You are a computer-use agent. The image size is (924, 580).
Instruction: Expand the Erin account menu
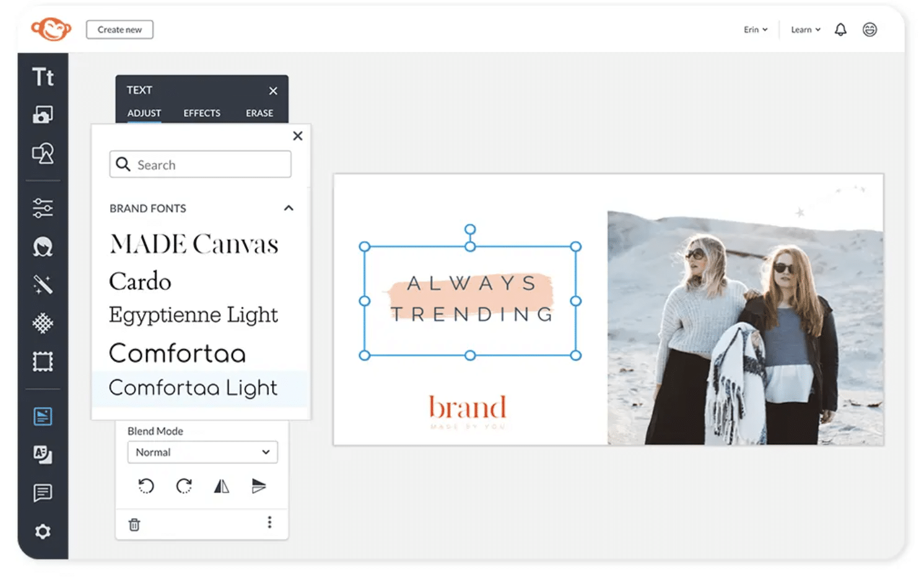756,30
